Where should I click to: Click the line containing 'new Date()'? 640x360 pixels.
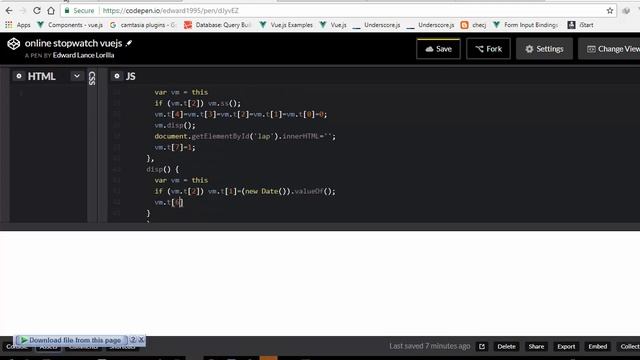point(245,191)
